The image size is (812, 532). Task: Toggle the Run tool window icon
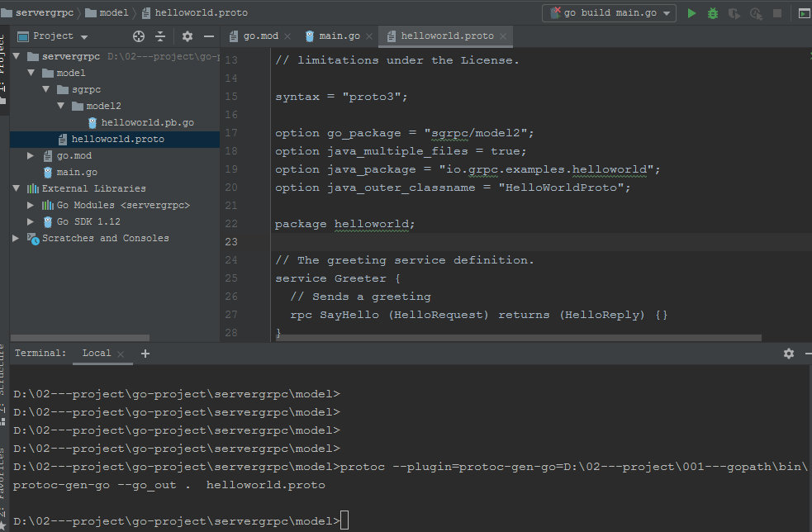tap(805, 13)
